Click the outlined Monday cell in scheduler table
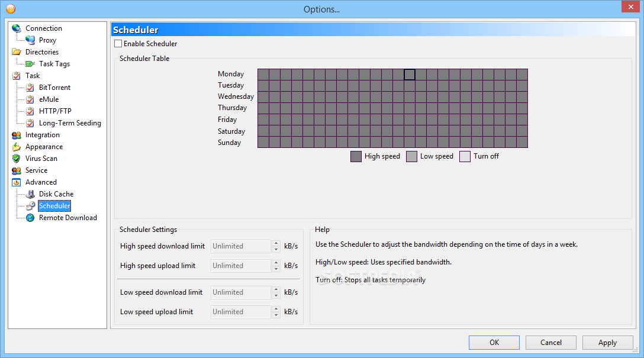Image resolution: width=644 pixels, height=358 pixels. [x=410, y=75]
